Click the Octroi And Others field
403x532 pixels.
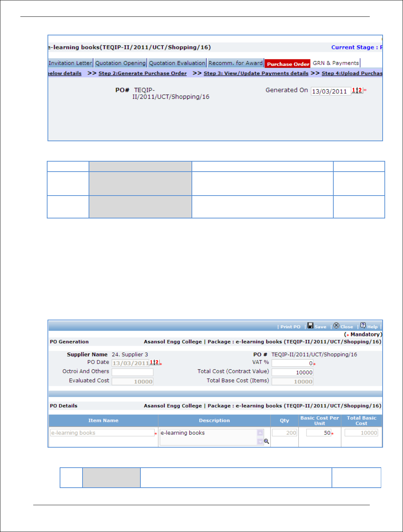tap(133, 372)
